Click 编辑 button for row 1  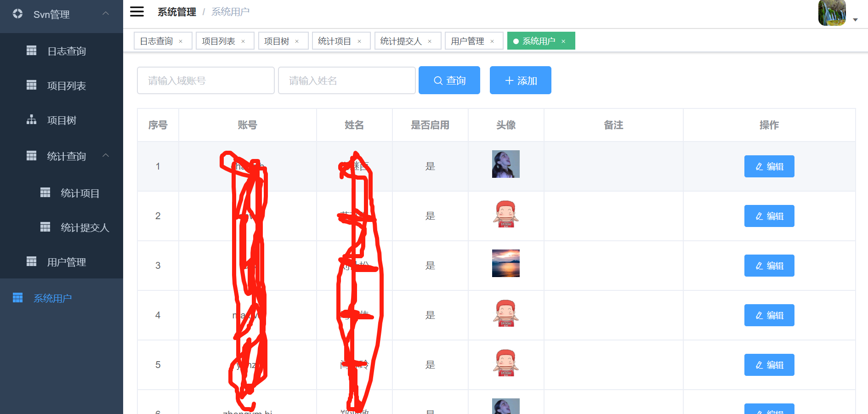[769, 166]
